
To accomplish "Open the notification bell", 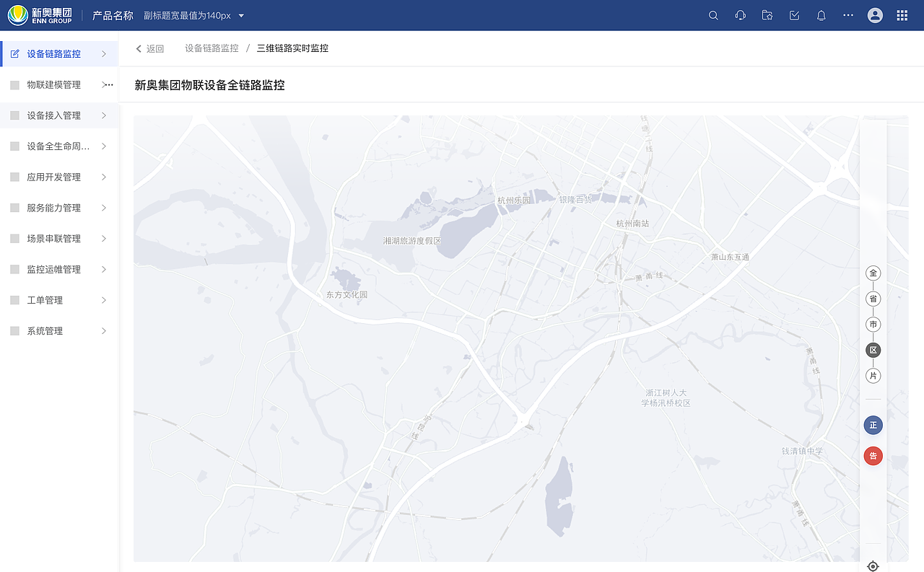I will pyautogui.click(x=821, y=15).
